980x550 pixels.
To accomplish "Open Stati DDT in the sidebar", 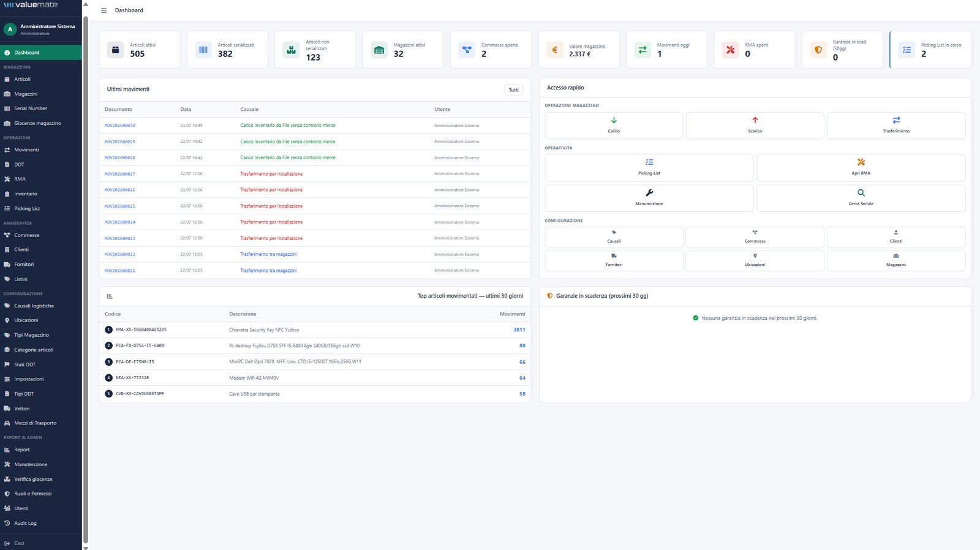I will (x=40, y=364).
